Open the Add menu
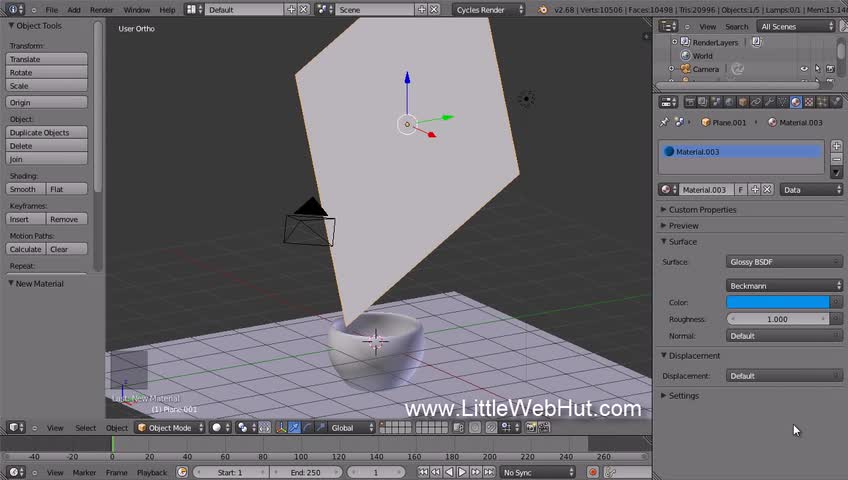848x480 pixels. [74, 10]
